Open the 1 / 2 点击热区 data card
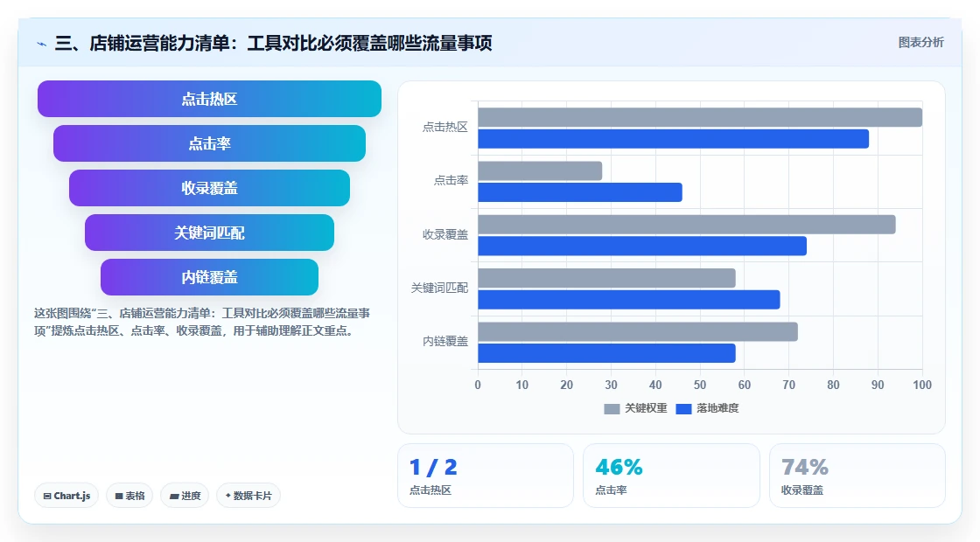The image size is (980, 542). coord(486,476)
